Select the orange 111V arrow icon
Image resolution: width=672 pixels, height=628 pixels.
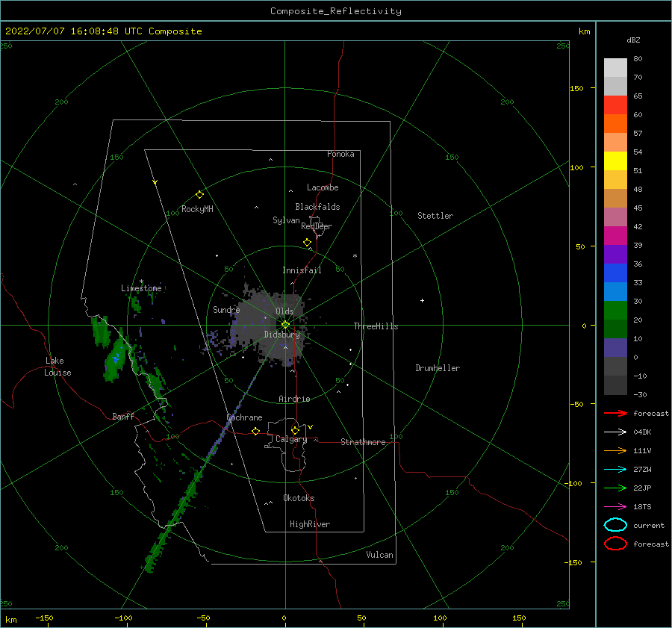coord(615,450)
